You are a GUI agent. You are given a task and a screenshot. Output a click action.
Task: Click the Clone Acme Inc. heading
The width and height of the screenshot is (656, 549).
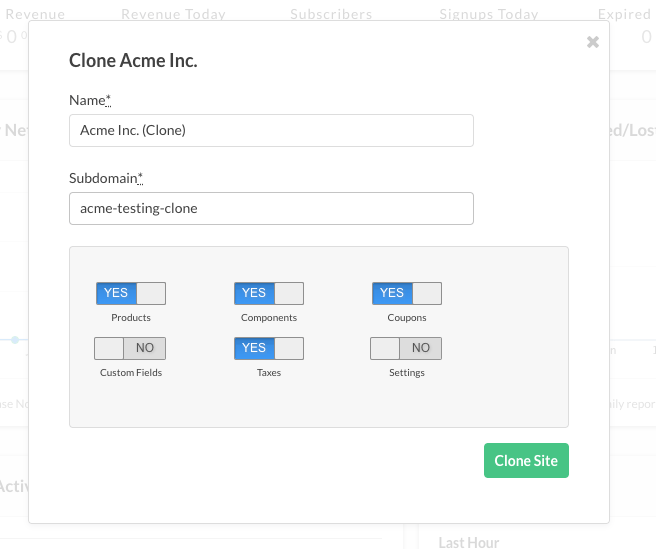point(133,61)
